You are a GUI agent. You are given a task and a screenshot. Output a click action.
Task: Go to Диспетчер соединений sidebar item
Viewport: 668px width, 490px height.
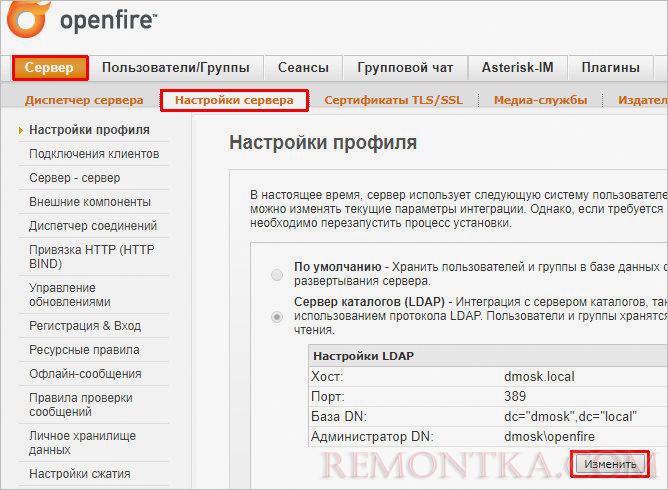point(93,225)
